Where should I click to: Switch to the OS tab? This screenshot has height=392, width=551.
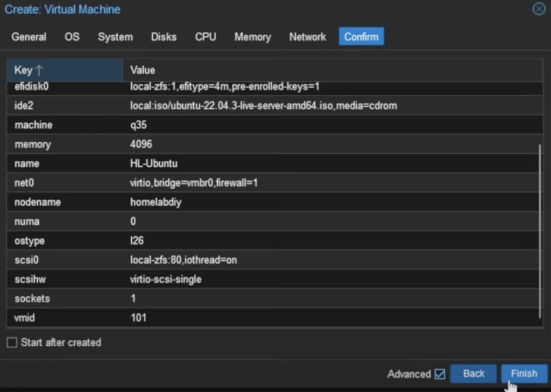pyautogui.click(x=72, y=37)
